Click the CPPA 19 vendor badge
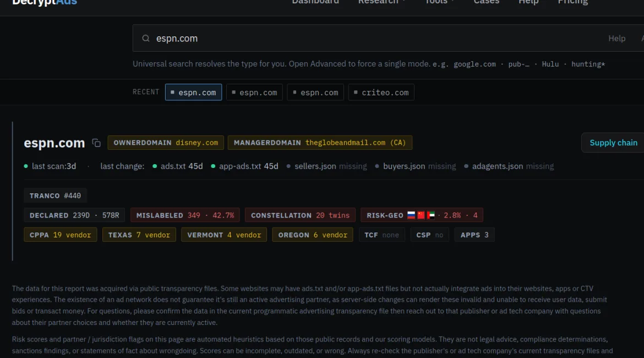Viewport: 644px width, 358px height. (x=61, y=235)
